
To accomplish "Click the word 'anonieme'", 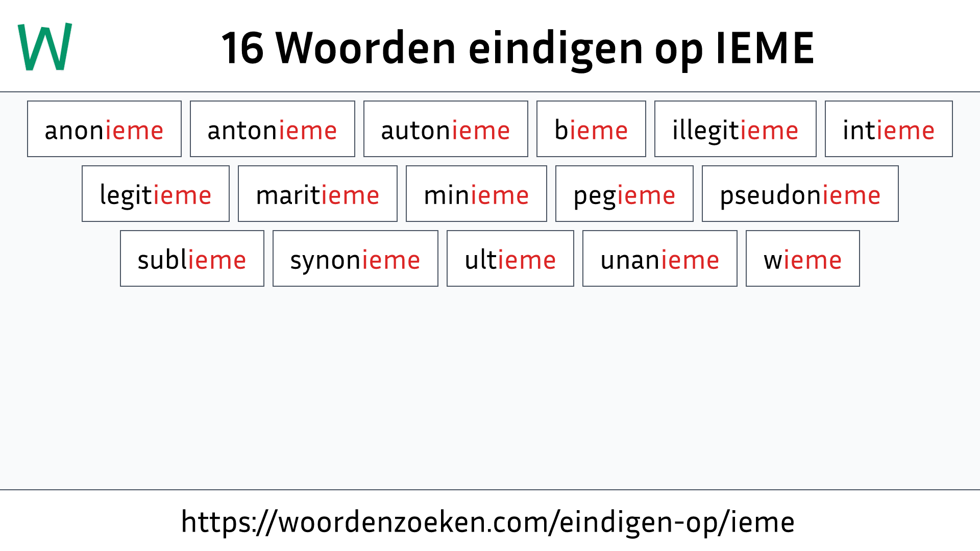I will [x=104, y=129].
